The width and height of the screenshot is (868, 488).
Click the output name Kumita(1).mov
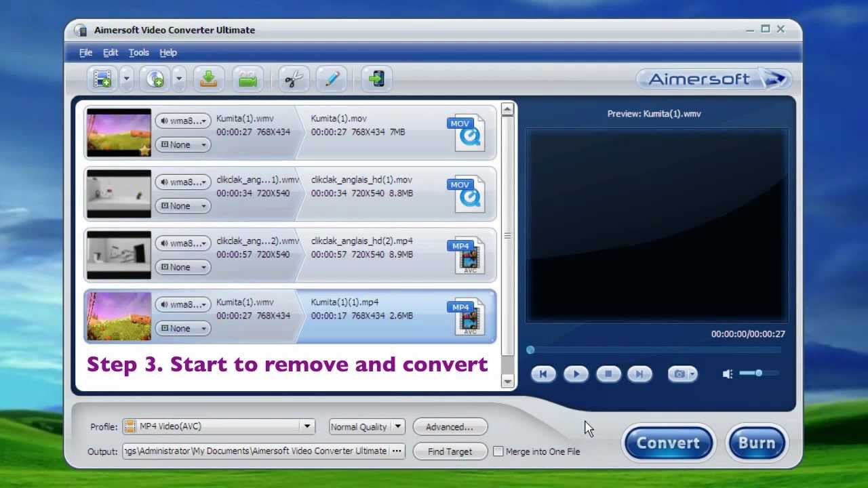[x=339, y=119]
